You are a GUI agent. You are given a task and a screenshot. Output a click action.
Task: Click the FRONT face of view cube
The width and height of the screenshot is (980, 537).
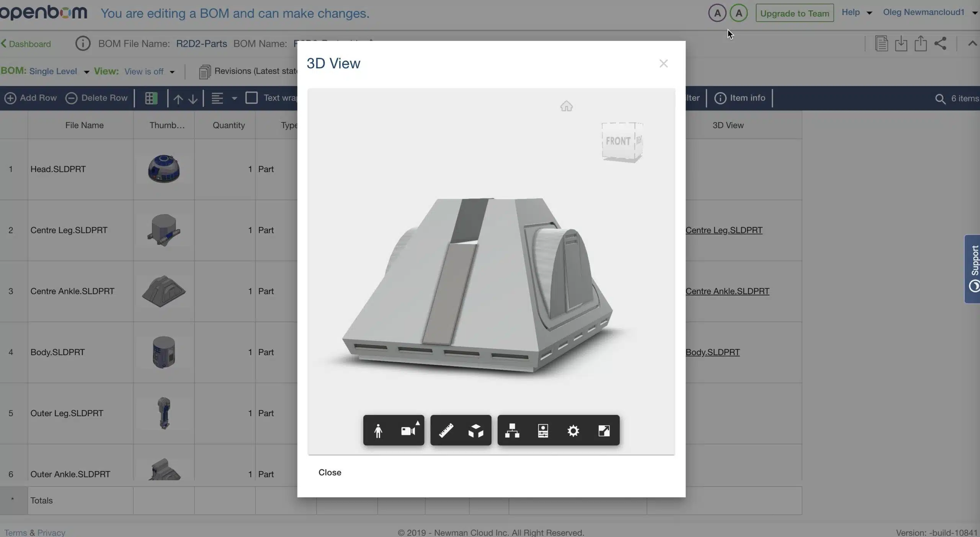click(x=618, y=141)
